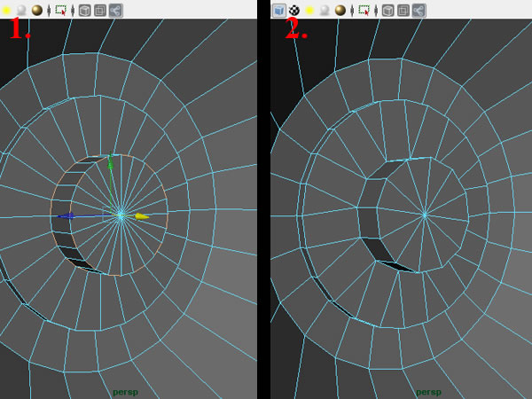Toggle Isolate Select icon in left viewport
Screen dimensions: 532x399
[x=61, y=10]
